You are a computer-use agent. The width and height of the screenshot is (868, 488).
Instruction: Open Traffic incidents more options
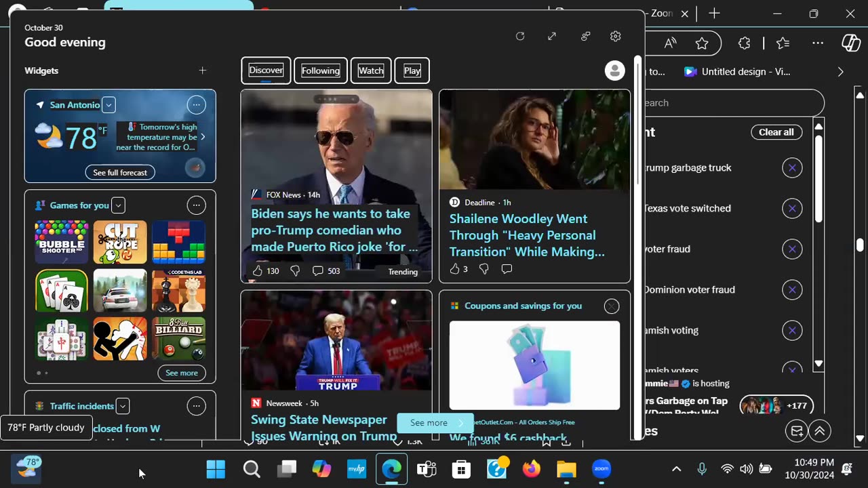pyautogui.click(x=196, y=406)
